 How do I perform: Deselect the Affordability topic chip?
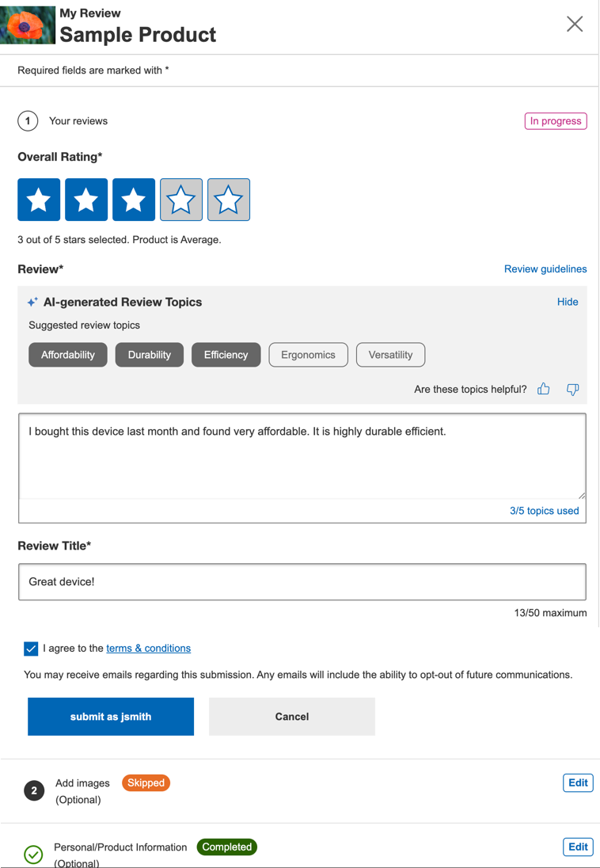[68, 355]
